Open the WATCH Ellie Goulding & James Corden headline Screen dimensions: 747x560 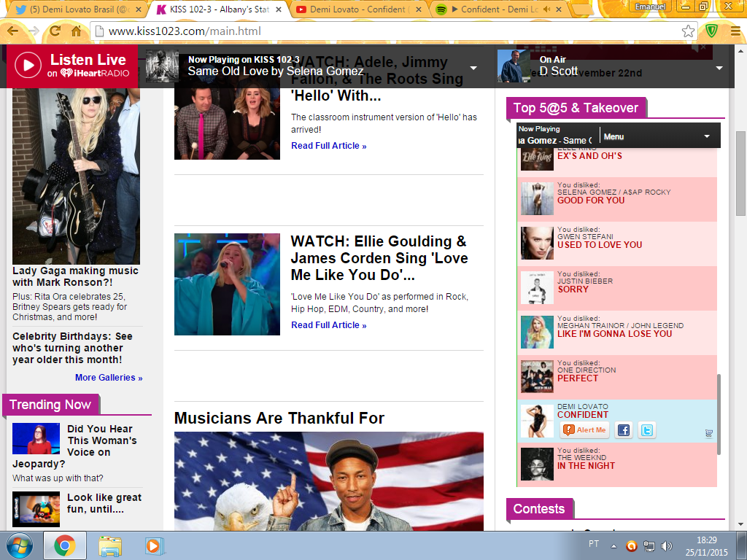[379, 258]
